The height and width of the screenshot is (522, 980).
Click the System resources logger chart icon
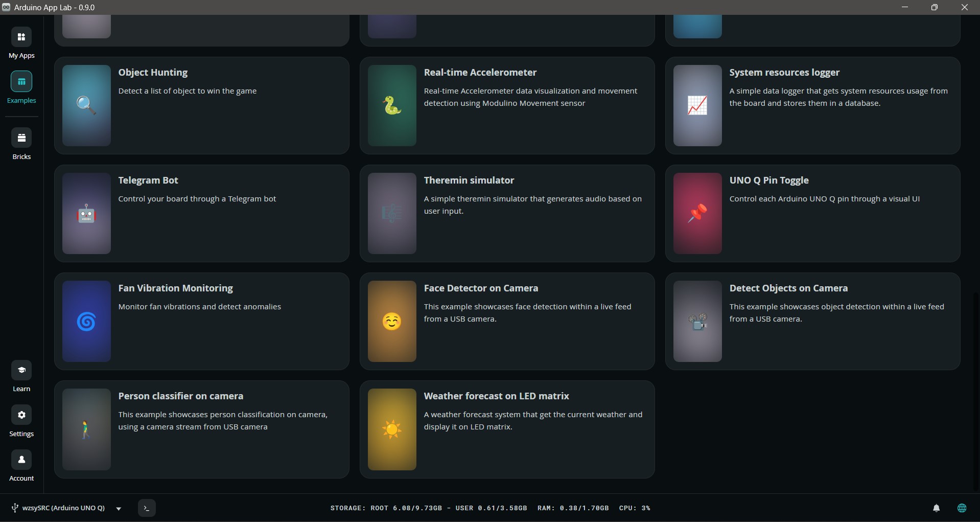[x=697, y=105]
